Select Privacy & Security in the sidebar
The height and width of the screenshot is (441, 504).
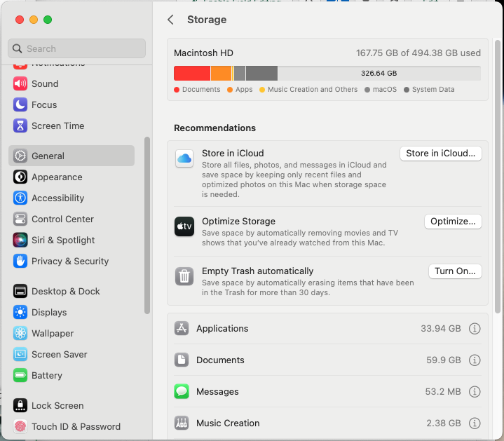(71, 261)
